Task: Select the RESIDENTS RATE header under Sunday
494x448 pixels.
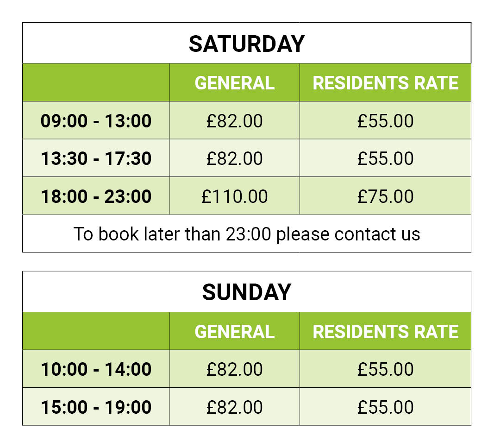Action: click(385, 332)
